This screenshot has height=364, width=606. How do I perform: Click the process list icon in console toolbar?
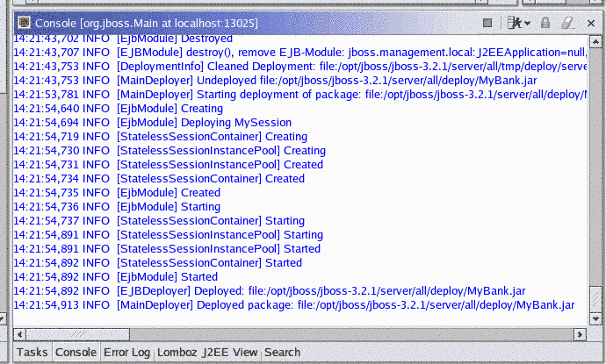point(515,22)
